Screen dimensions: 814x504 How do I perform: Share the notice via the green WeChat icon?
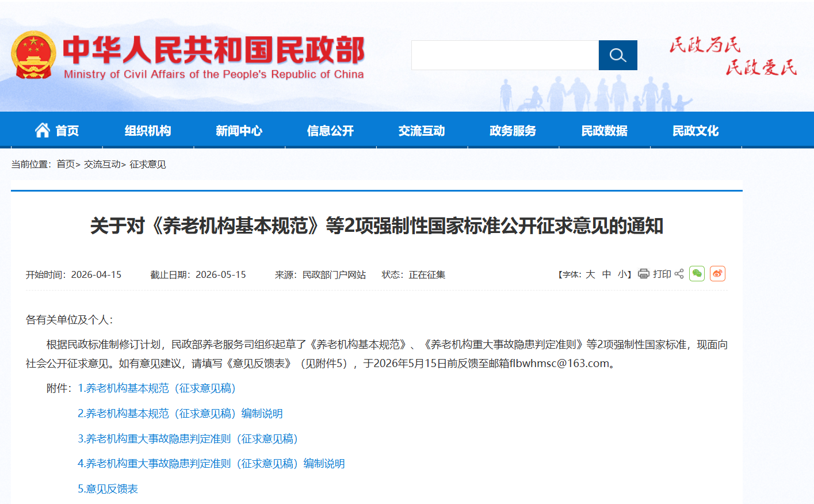[697, 274]
